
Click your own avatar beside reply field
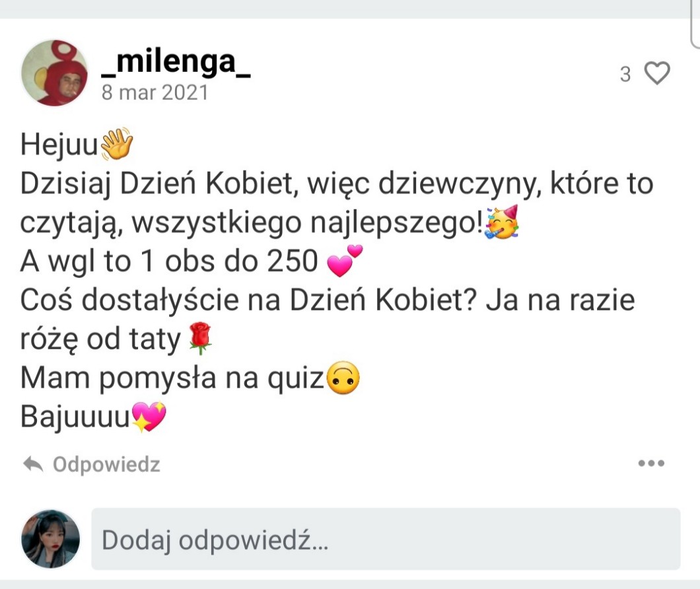tap(50, 539)
